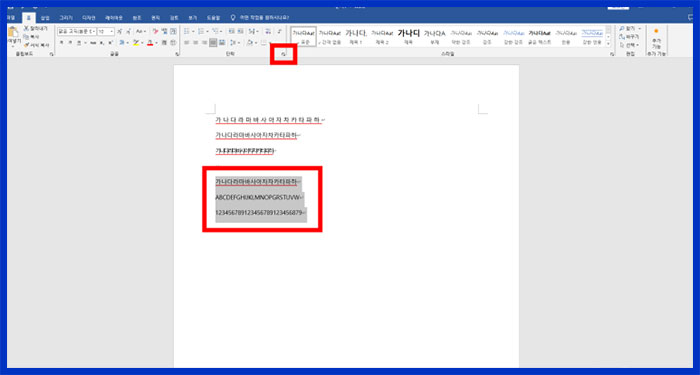Decrease the paragraph indent
This screenshot has height=375, width=700.
pos(232,32)
